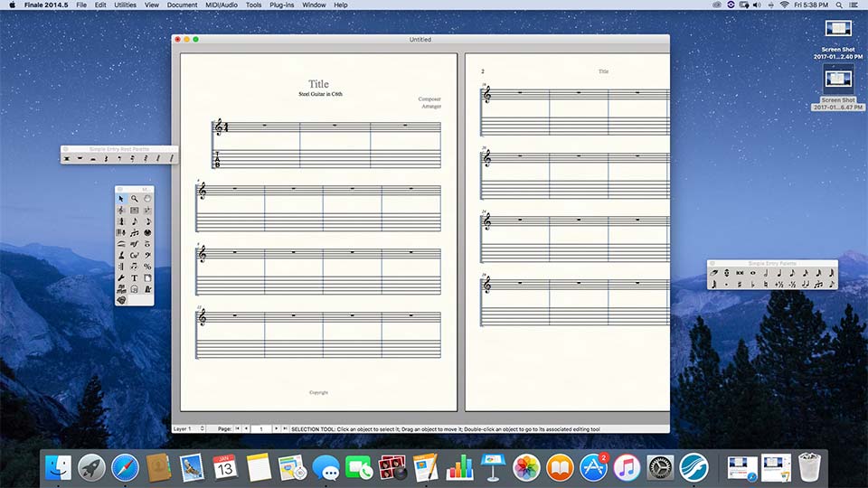The image size is (868, 488).
Task: Open the File menu
Action: [81, 5]
